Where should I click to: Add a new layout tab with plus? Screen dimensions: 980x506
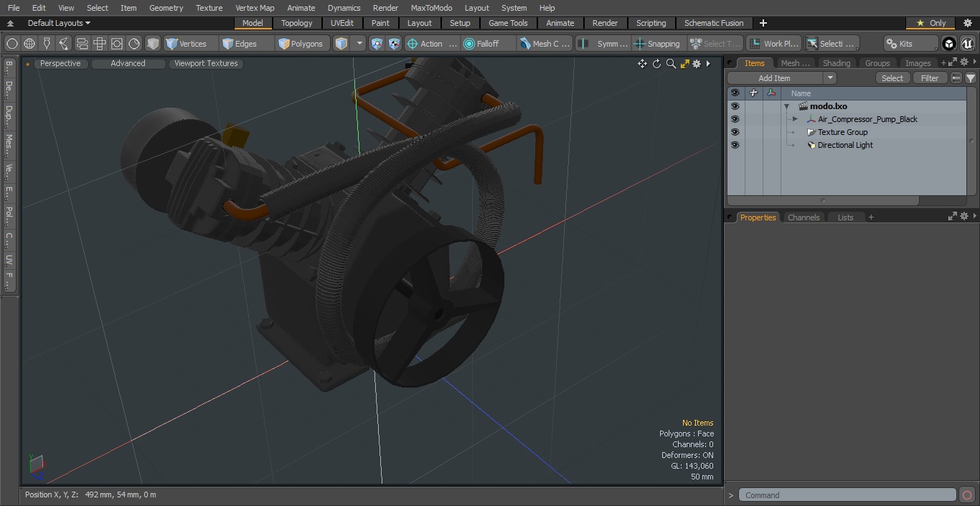point(763,23)
